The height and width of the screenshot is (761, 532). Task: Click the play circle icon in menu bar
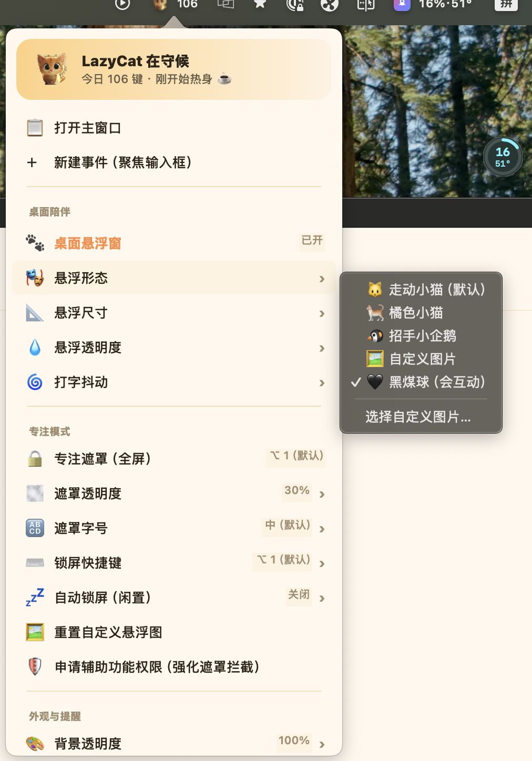point(122,4)
